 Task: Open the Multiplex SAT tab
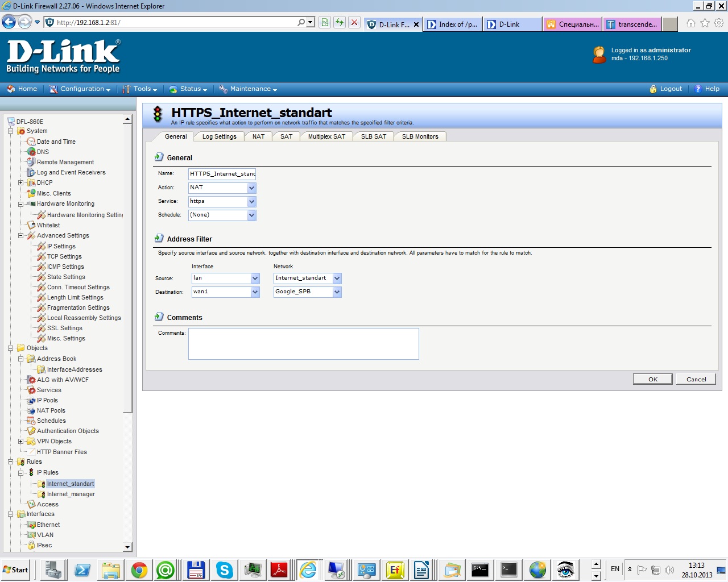click(x=327, y=136)
